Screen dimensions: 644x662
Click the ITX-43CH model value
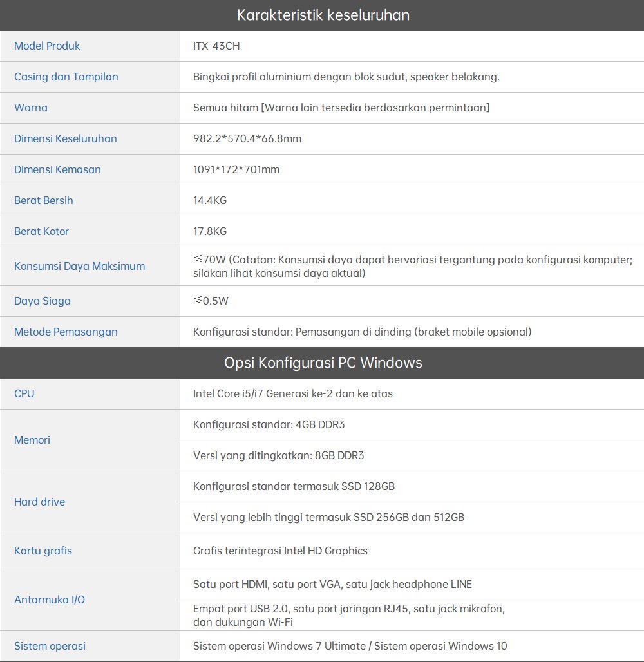pyautogui.click(x=216, y=46)
